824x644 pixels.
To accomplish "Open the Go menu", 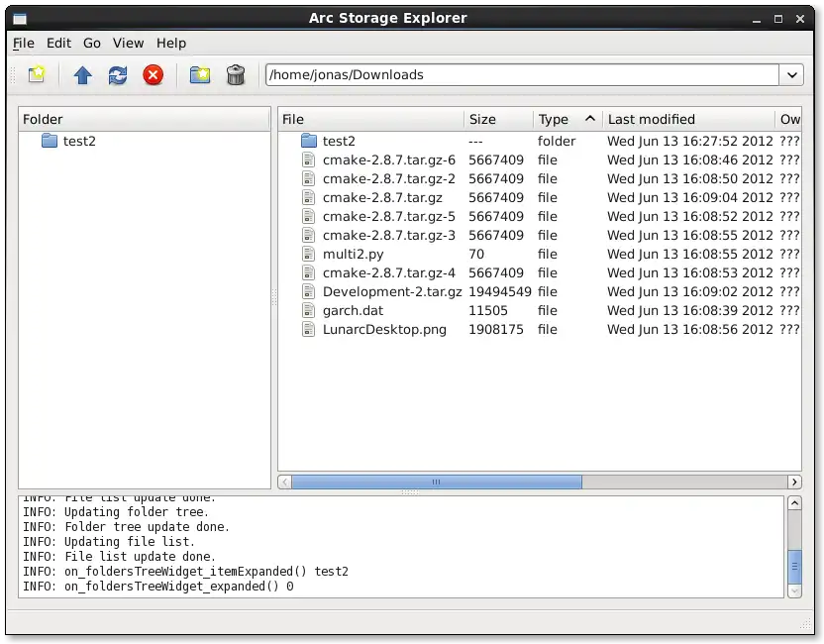I will point(92,43).
